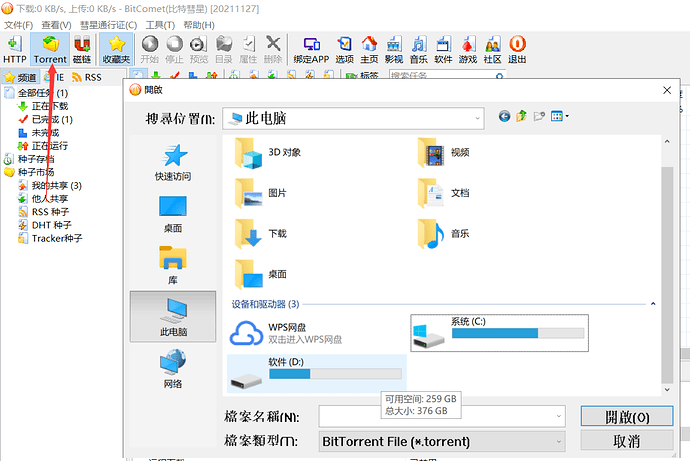Go to homepage (主页) toolbar icon
Screen dimensions: 690x461
[369, 49]
